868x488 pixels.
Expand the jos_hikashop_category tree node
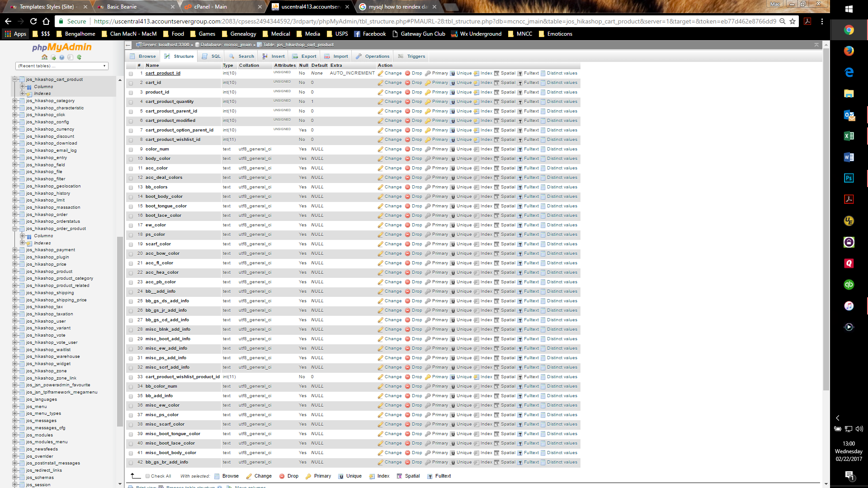(14, 101)
